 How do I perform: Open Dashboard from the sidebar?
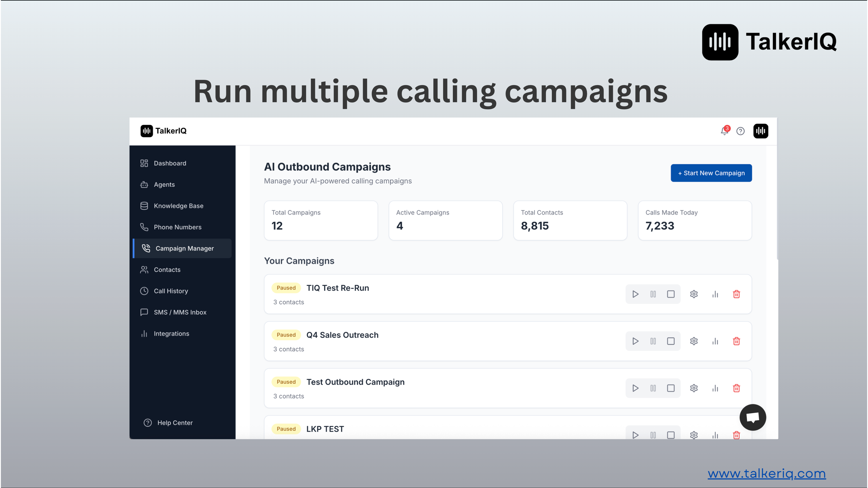click(170, 163)
